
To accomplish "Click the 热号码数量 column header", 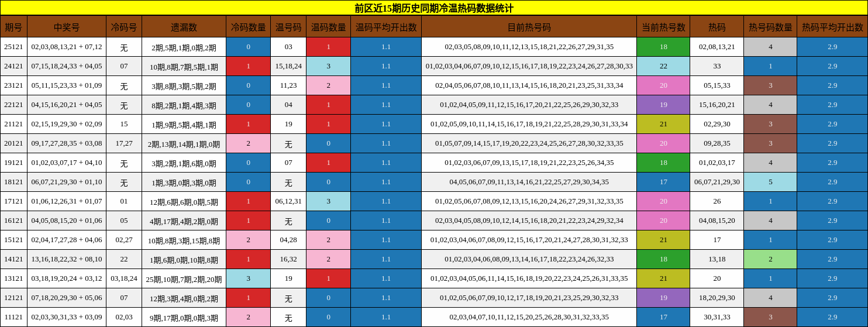I will 770,27.
